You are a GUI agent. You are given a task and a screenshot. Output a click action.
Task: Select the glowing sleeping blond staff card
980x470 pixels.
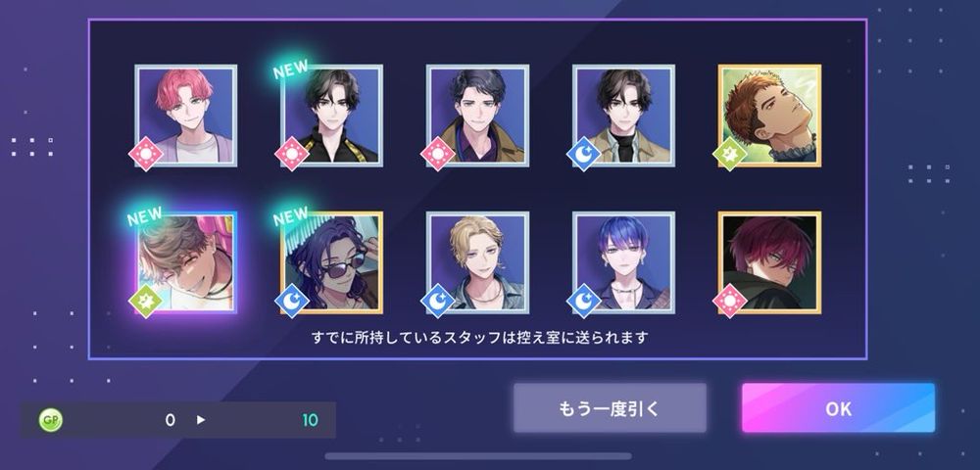(x=185, y=262)
